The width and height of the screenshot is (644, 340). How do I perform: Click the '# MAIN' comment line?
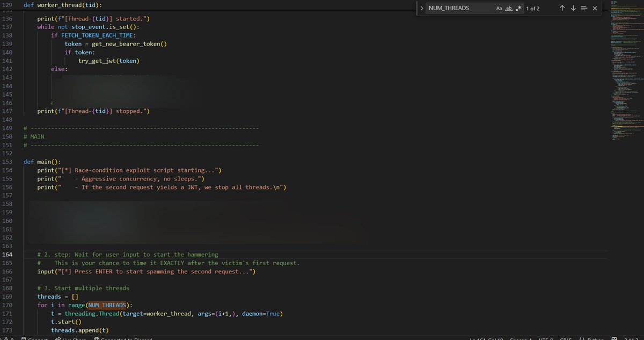click(34, 137)
